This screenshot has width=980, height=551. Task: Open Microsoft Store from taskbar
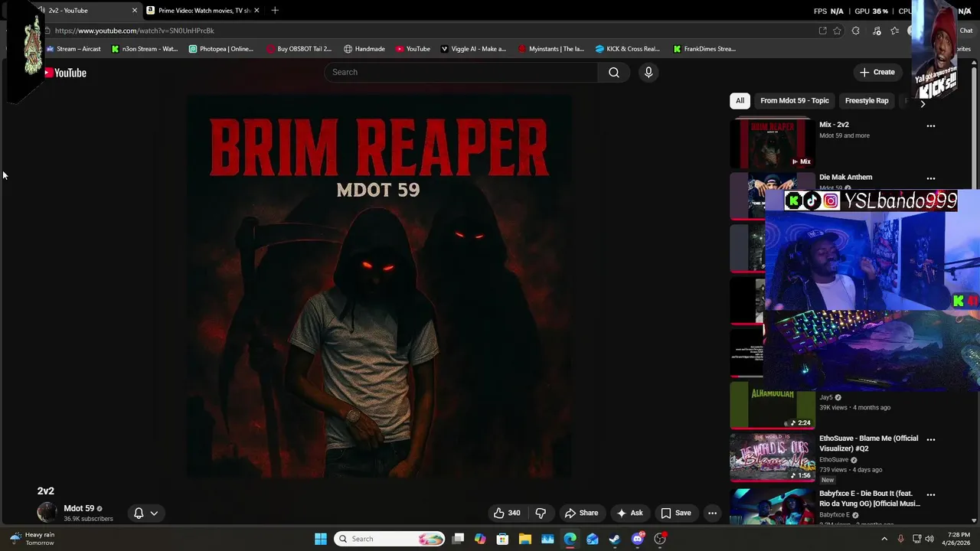click(502, 539)
